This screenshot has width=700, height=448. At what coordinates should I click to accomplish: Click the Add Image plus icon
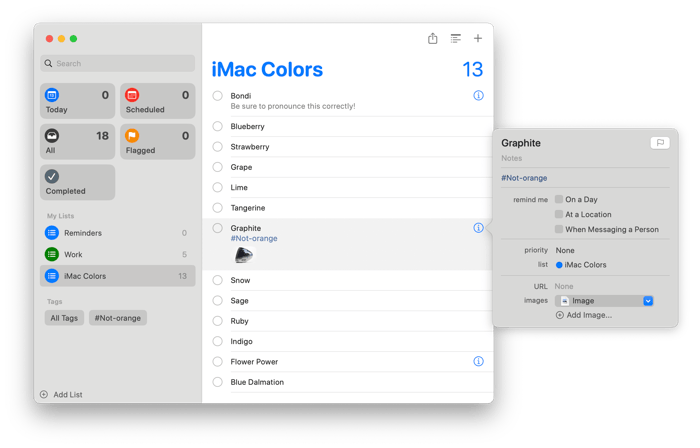559,315
